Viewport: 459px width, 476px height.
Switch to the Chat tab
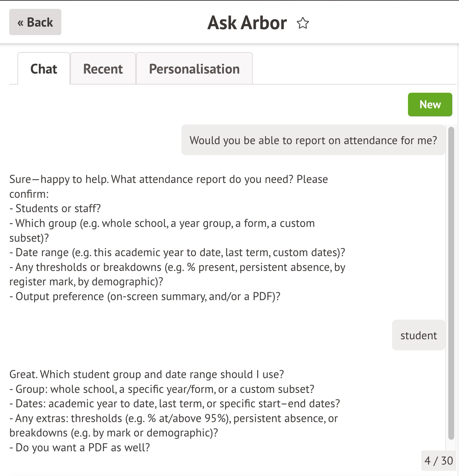(44, 69)
